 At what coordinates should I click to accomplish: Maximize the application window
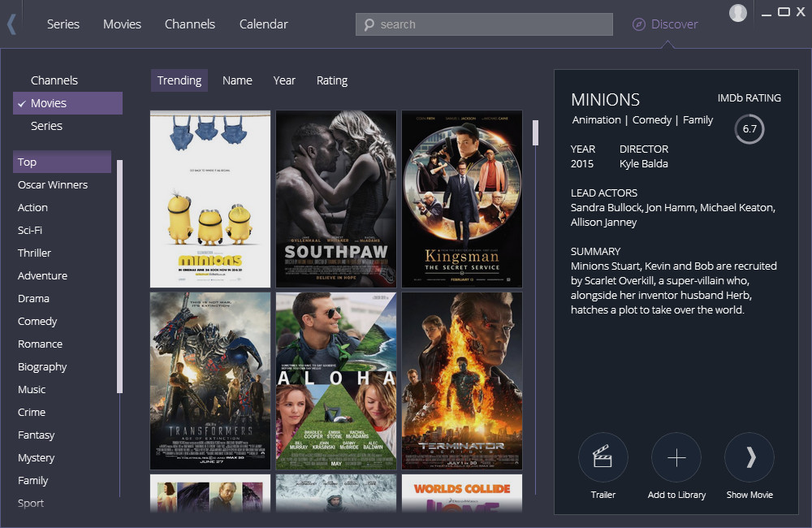click(x=784, y=12)
